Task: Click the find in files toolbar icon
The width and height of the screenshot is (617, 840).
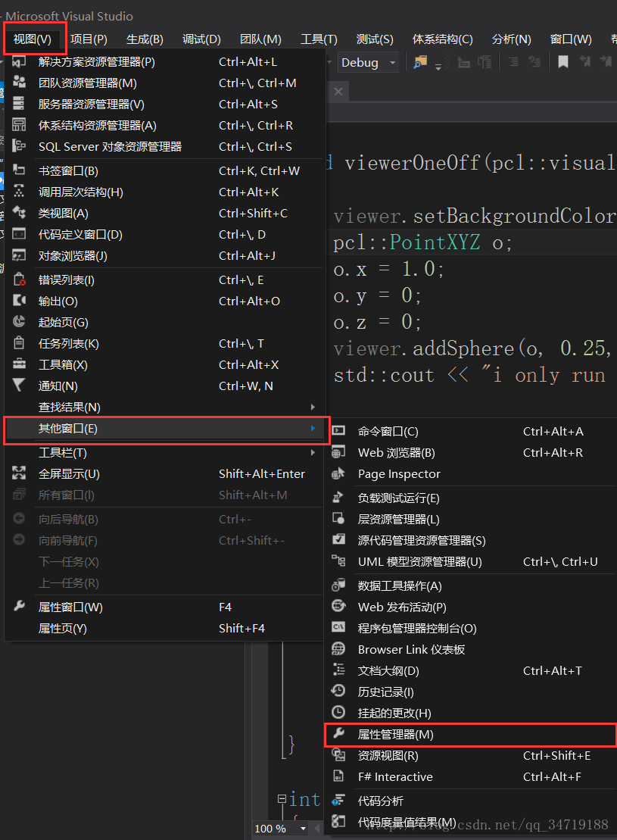Action: pyautogui.click(x=420, y=62)
